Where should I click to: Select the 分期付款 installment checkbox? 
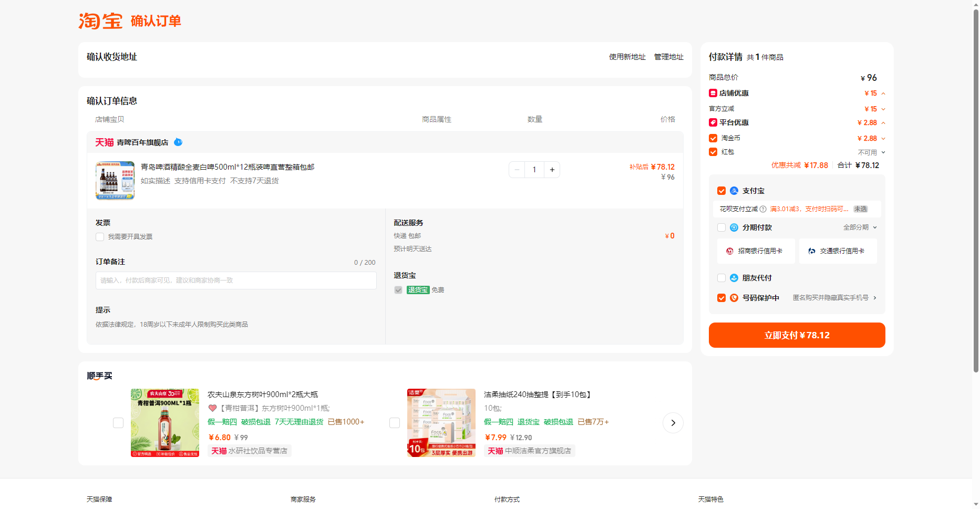tap(721, 227)
